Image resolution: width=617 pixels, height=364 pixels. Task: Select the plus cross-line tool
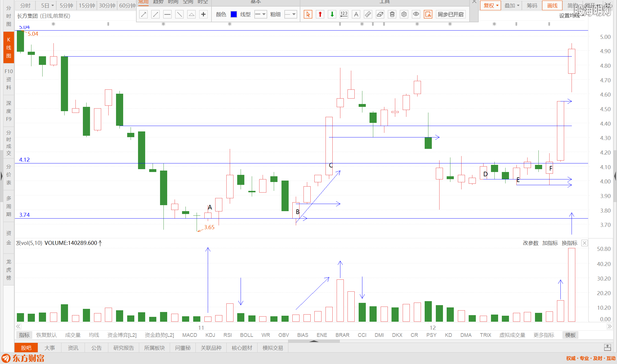point(203,14)
